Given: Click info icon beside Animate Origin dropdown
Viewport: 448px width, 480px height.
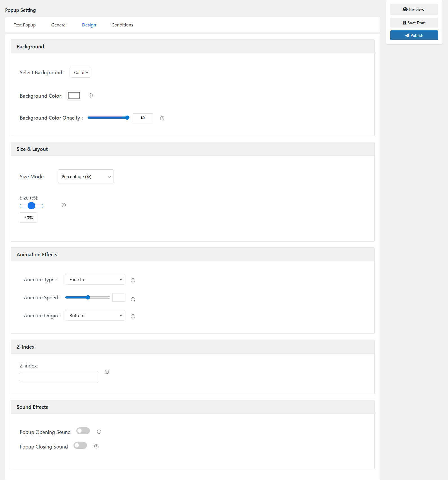Looking at the screenshot, I should [x=133, y=316].
